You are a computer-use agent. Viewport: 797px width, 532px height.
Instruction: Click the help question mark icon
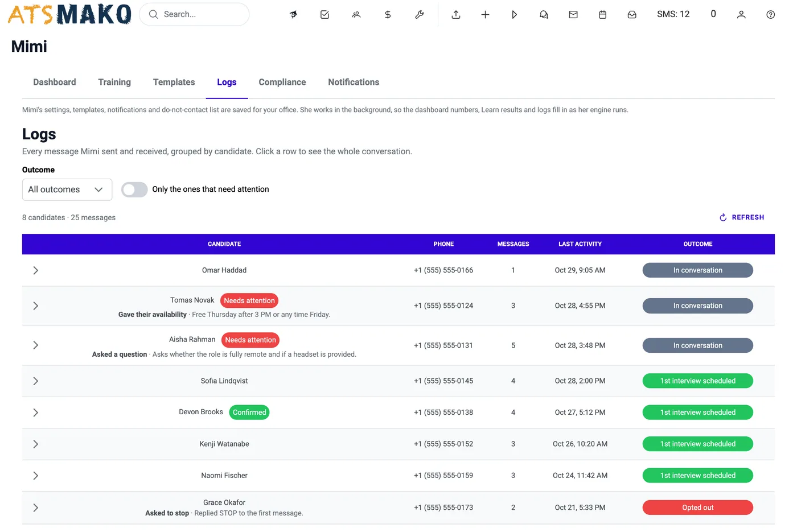[771, 15]
